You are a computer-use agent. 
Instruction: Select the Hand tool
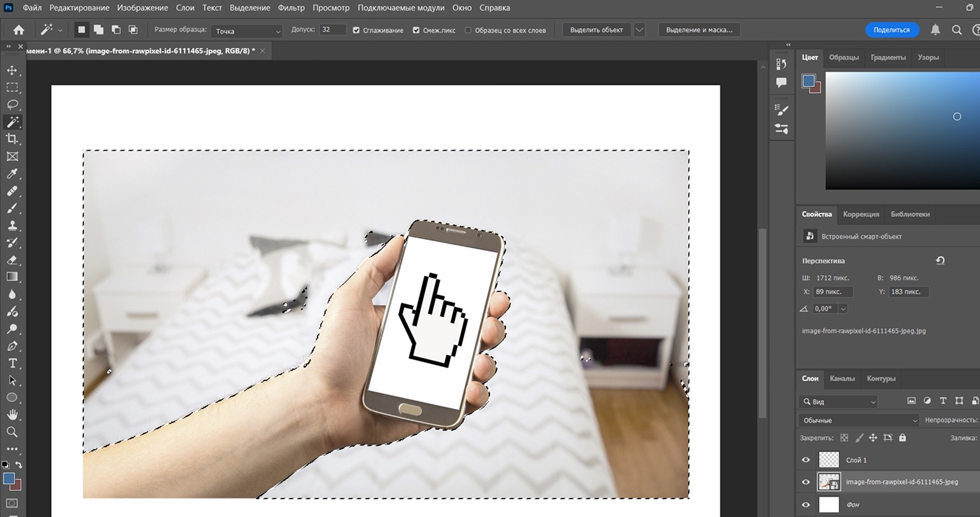(12, 415)
